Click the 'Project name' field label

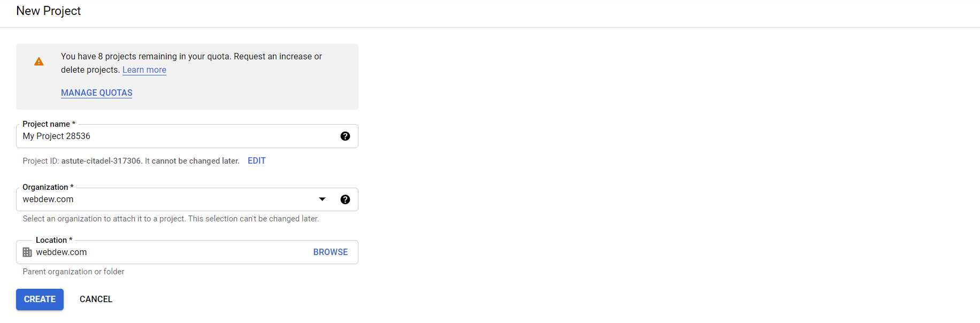pyautogui.click(x=47, y=124)
